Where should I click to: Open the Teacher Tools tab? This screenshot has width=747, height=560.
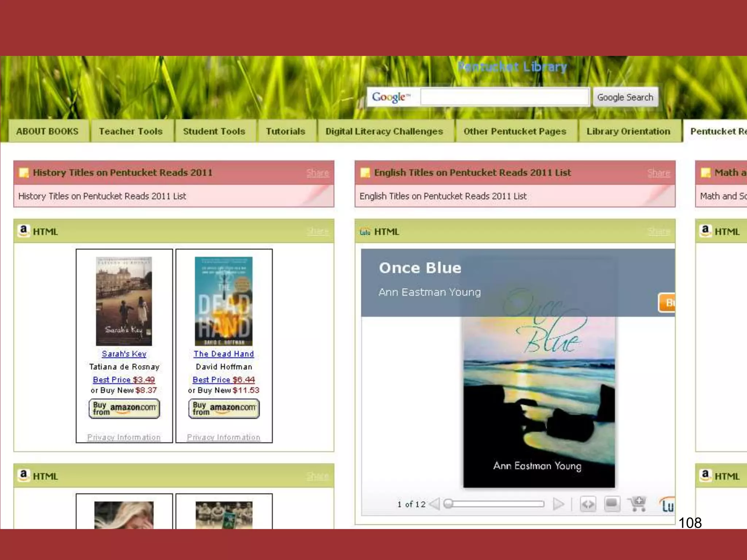click(x=131, y=131)
